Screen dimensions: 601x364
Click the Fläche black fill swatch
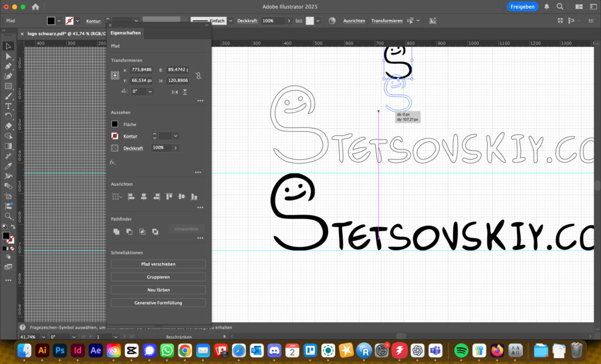[x=114, y=124]
